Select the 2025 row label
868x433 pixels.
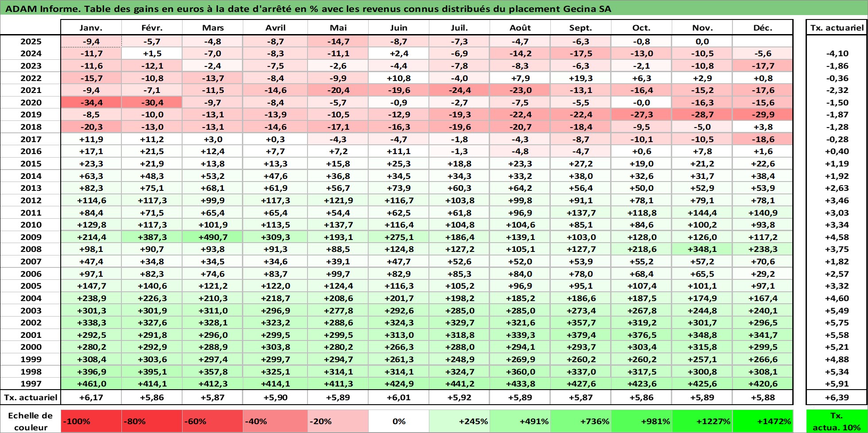click(x=31, y=41)
